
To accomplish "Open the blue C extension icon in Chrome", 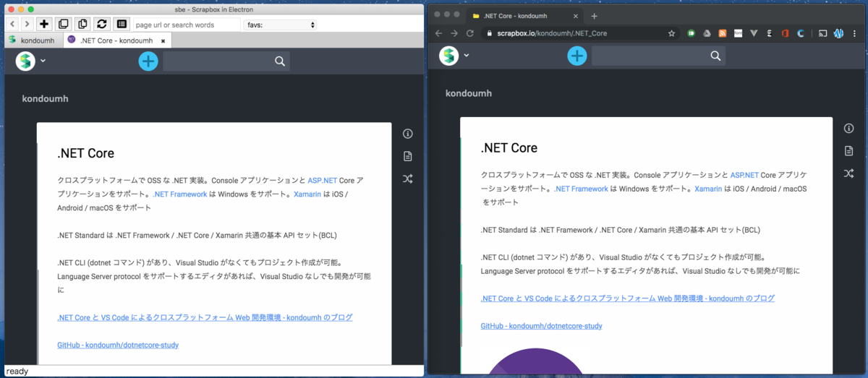I will pyautogui.click(x=801, y=33).
